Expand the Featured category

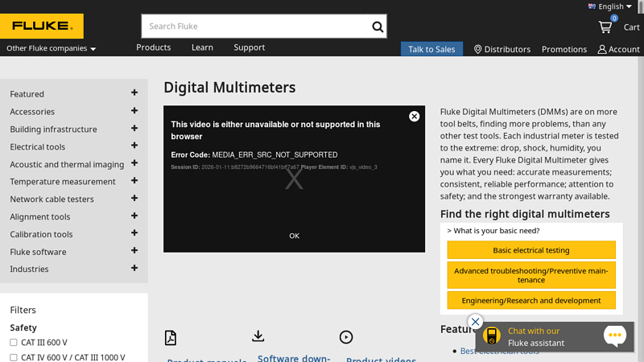(134, 93)
